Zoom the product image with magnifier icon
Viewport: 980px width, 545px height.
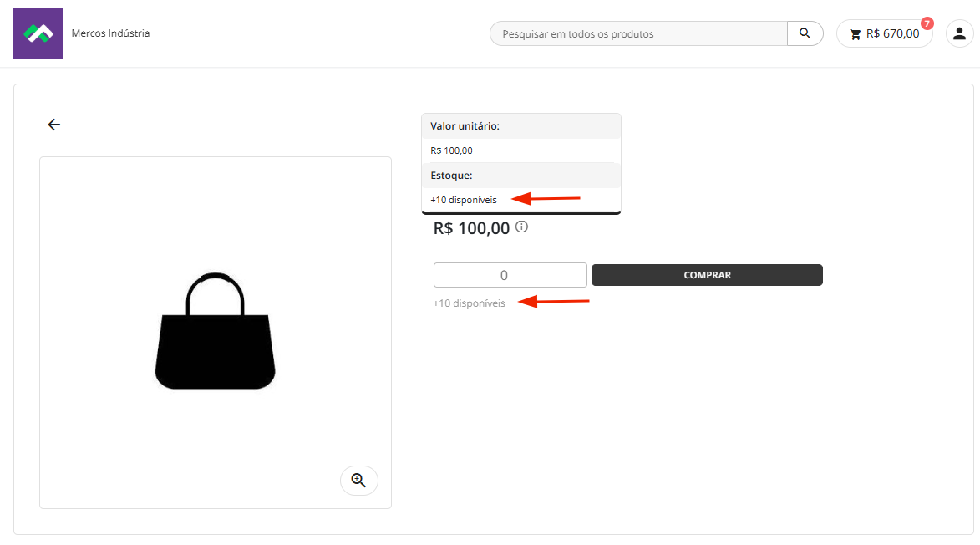358,480
